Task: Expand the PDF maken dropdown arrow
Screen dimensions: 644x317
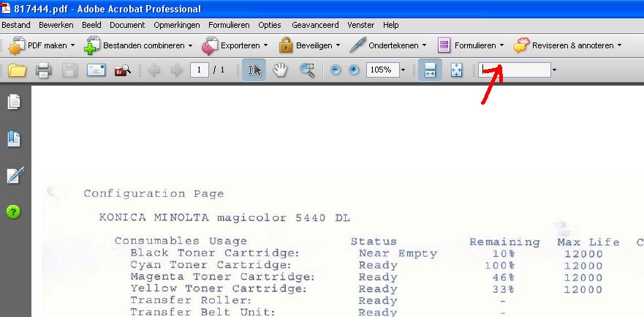Action: pyautogui.click(x=72, y=45)
